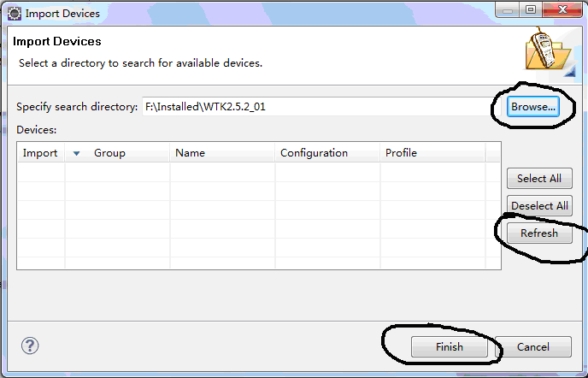Open help via question mark icon

tap(30, 346)
